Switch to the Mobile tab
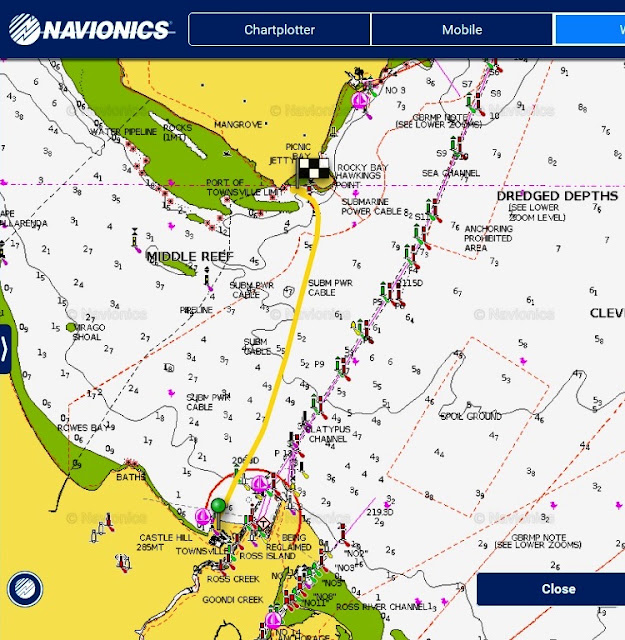The width and height of the screenshot is (625, 640). click(462, 29)
